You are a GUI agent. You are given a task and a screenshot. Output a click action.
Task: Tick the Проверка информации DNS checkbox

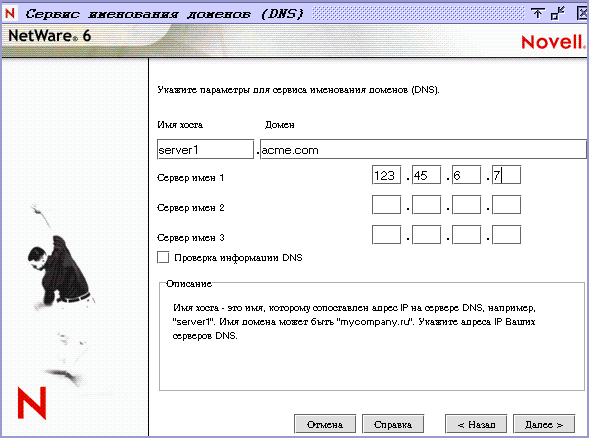click(x=163, y=257)
